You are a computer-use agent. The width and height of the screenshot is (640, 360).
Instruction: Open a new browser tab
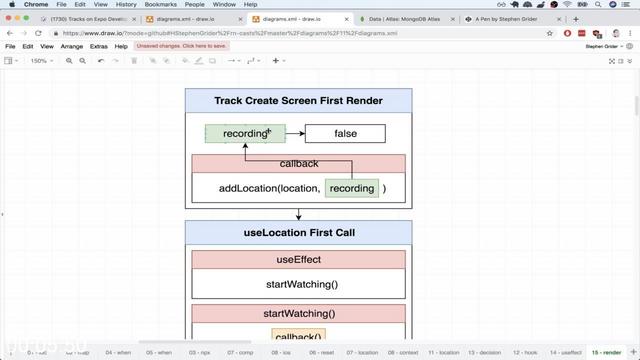(x=576, y=19)
